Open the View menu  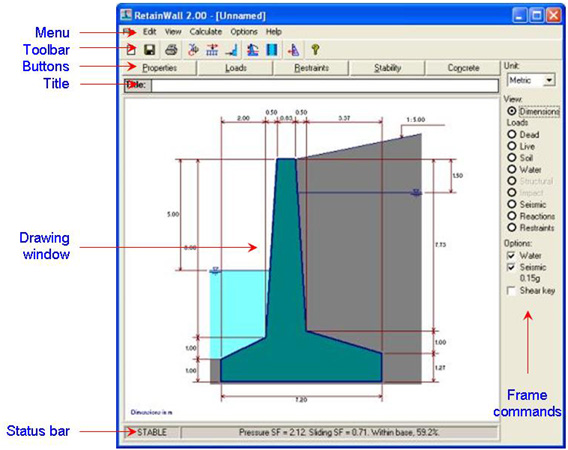pyautogui.click(x=173, y=32)
